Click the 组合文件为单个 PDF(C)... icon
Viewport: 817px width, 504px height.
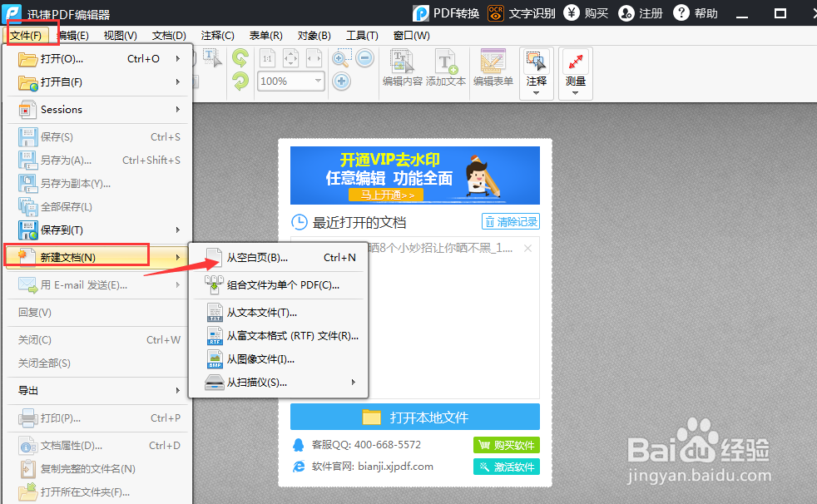click(214, 284)
